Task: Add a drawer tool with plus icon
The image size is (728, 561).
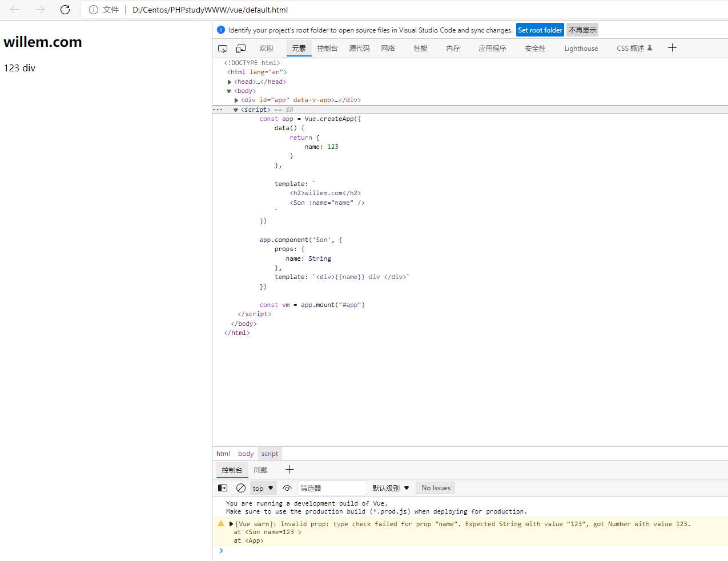Action: 289,470
